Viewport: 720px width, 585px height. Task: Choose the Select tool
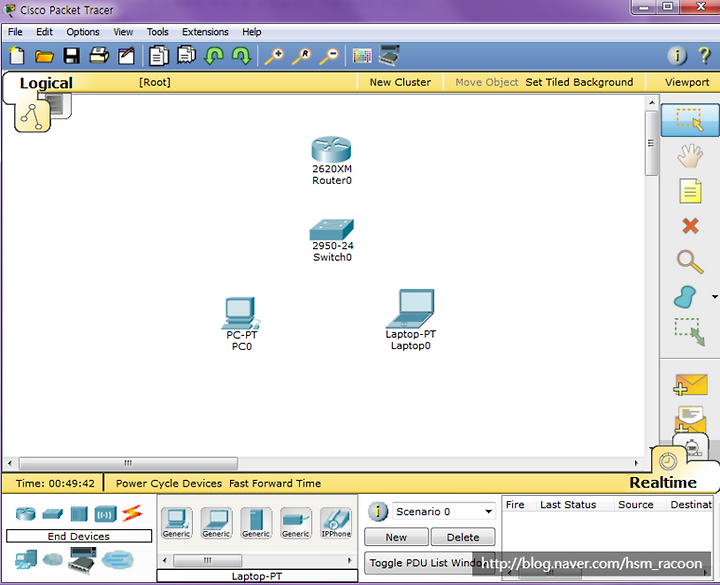pos(690,120)
